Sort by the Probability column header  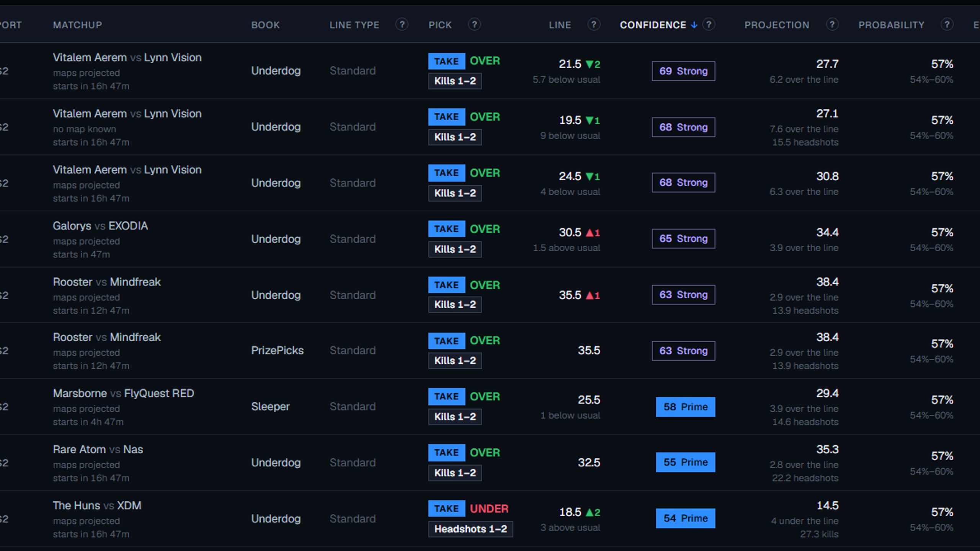(891, 25)
